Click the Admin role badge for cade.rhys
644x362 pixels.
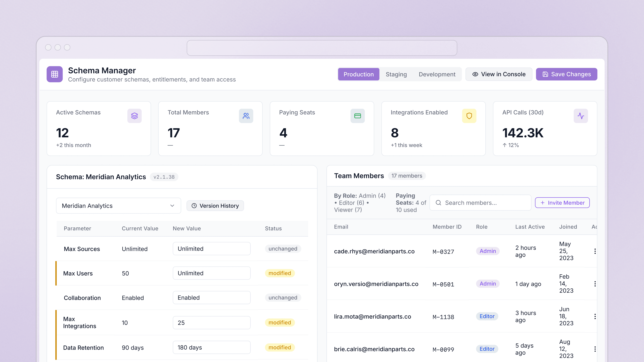(488, 251)
